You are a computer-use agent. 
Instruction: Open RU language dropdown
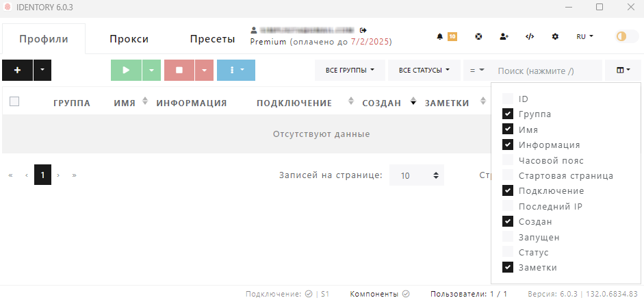585,36
